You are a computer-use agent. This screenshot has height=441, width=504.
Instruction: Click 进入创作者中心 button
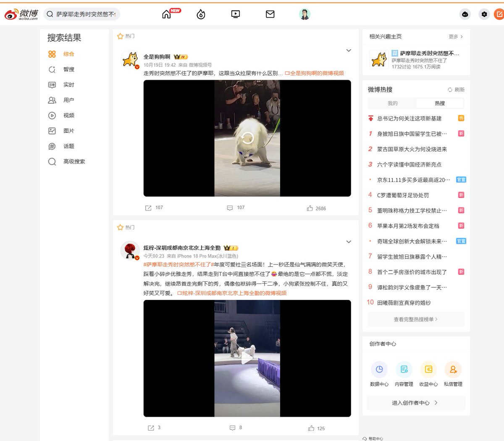pyautogui.click(x=416, y=403)
